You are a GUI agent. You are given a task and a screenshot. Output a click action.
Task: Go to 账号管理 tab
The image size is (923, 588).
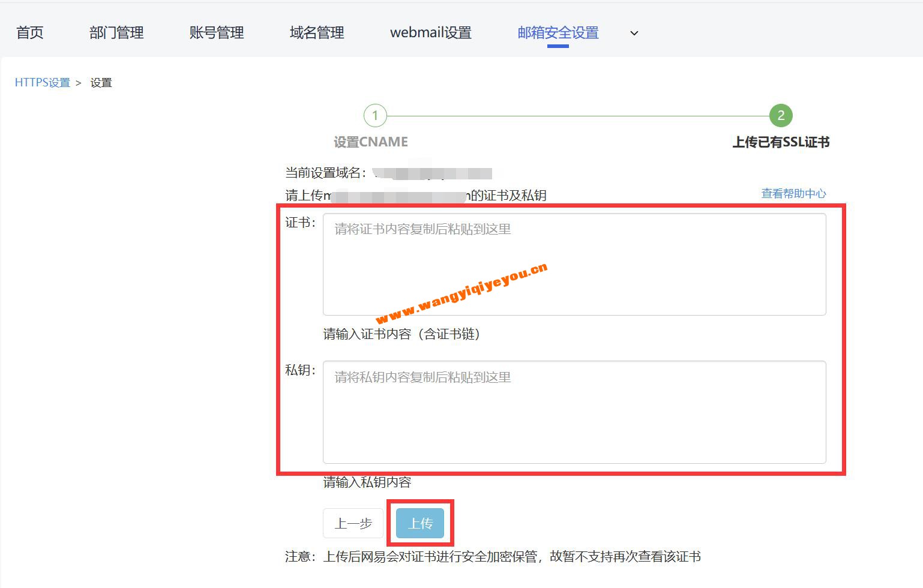coord(217,32)
